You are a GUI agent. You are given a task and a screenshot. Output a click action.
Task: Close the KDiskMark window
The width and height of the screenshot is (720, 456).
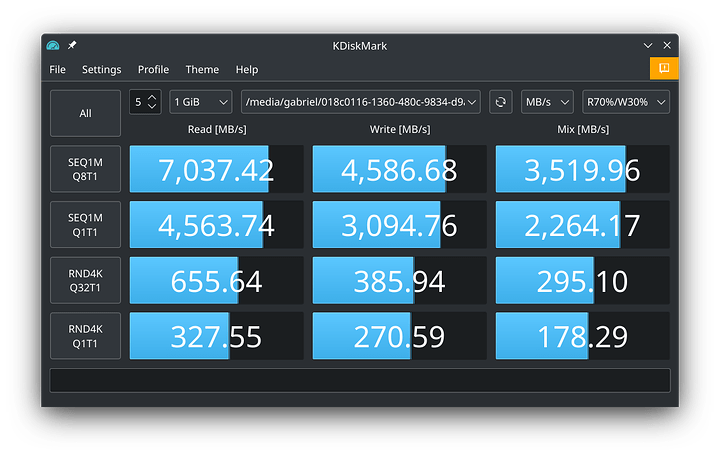coord(667,45)
